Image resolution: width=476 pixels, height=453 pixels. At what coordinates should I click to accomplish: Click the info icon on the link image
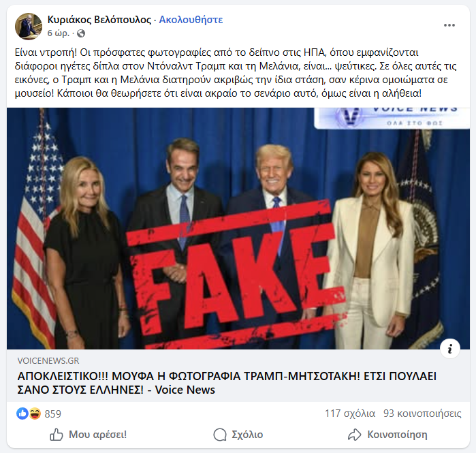[x=450, y=348]
